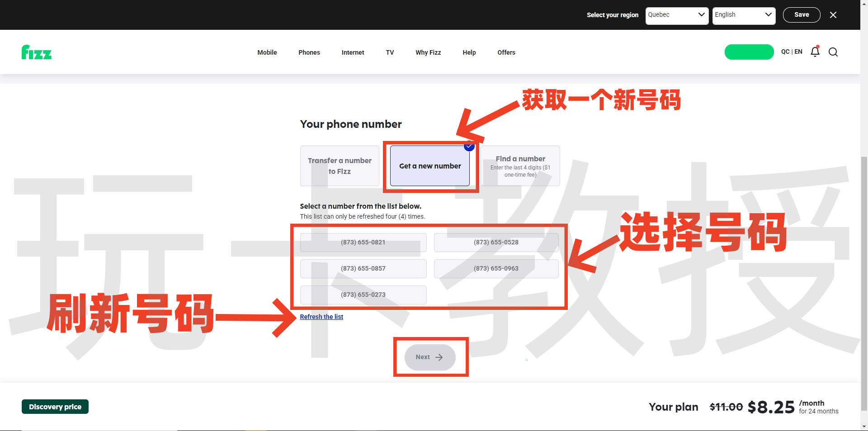The width and height of the screenshot is (868, 431).
Task: Click the blue checkmark on Get a new number
Action: tap(468, 146)
